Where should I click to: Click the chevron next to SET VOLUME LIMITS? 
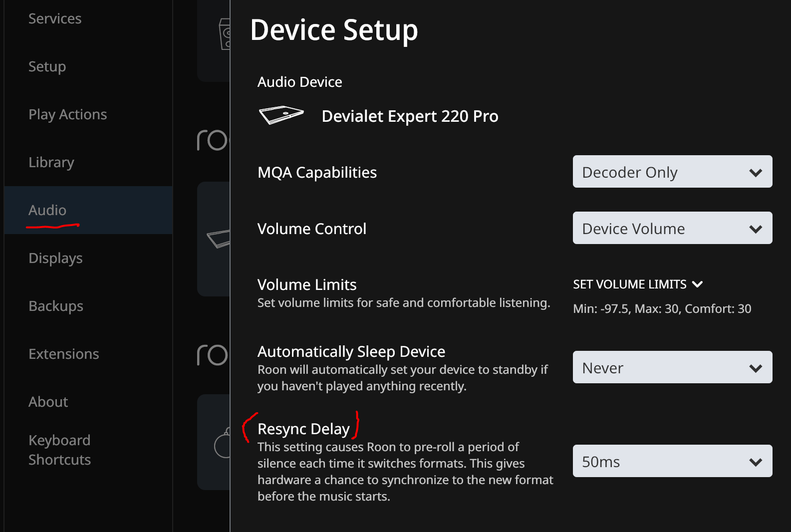point(698,284)
